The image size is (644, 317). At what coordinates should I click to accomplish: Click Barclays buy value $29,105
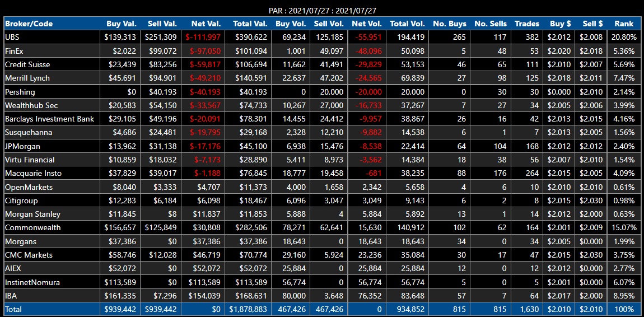[x=123, y=119]
